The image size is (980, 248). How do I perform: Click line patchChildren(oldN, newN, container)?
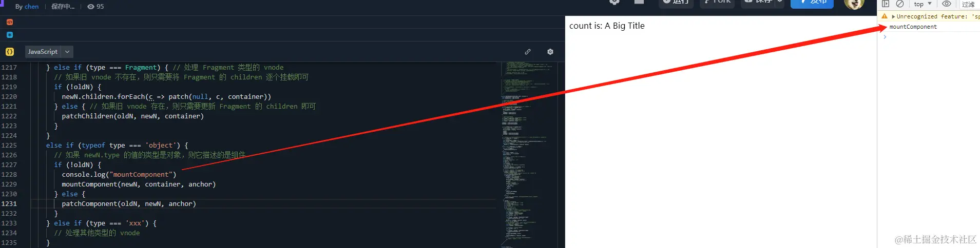click(x=133, y=116)
